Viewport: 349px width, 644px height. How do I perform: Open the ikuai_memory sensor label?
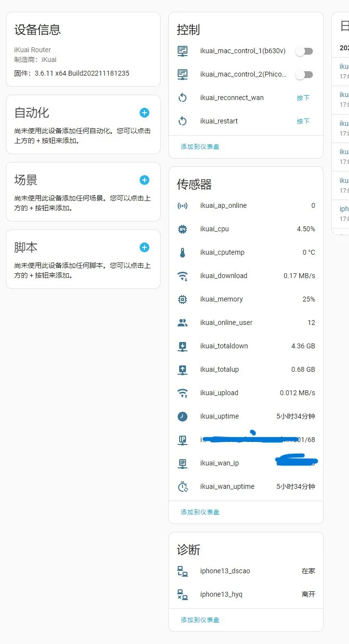tap(221, 299)
